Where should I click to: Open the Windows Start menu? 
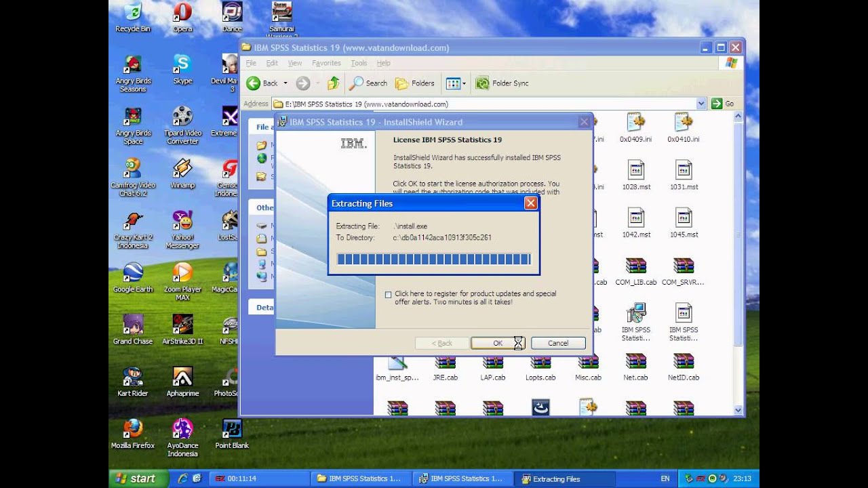click(x=138, y=479)
